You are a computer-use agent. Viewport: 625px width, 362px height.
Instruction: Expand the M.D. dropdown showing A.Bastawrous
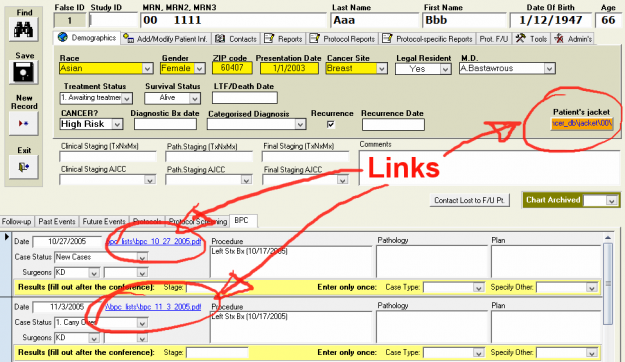coord(550,69)
